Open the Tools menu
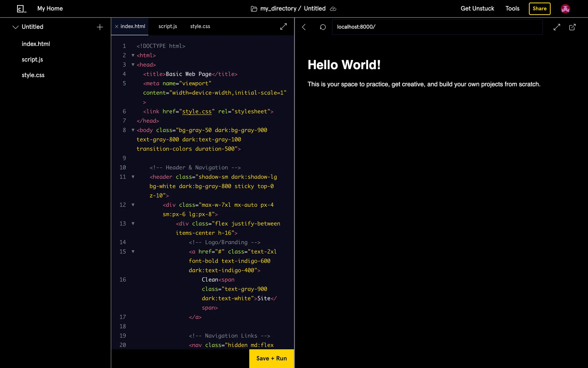This screenshot has width=588, height=368. point(512,9)
